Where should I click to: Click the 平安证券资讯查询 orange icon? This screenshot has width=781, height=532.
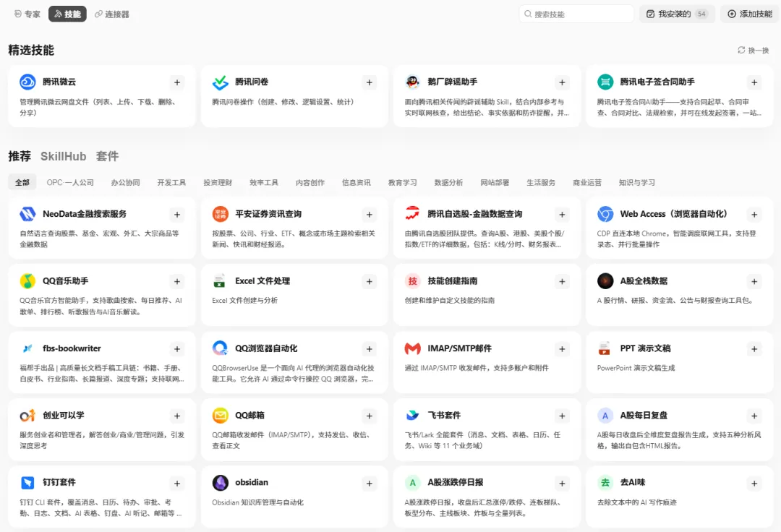[220, 214]
